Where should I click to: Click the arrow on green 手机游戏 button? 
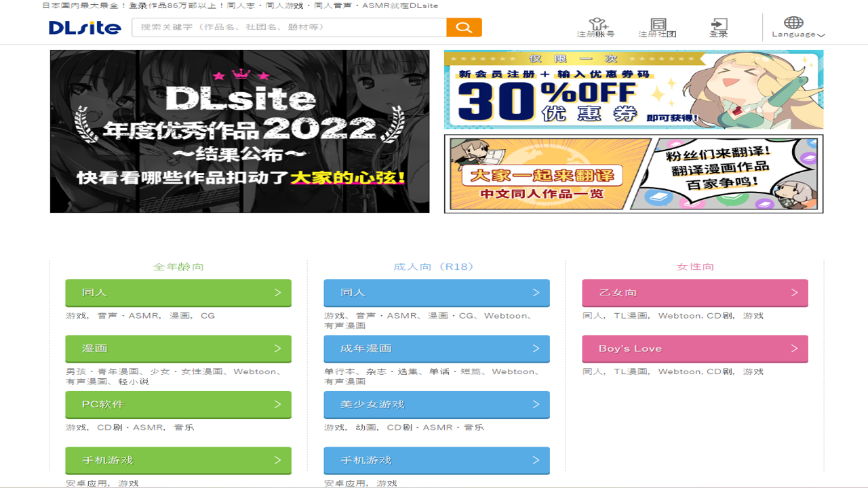click(277, 460)
